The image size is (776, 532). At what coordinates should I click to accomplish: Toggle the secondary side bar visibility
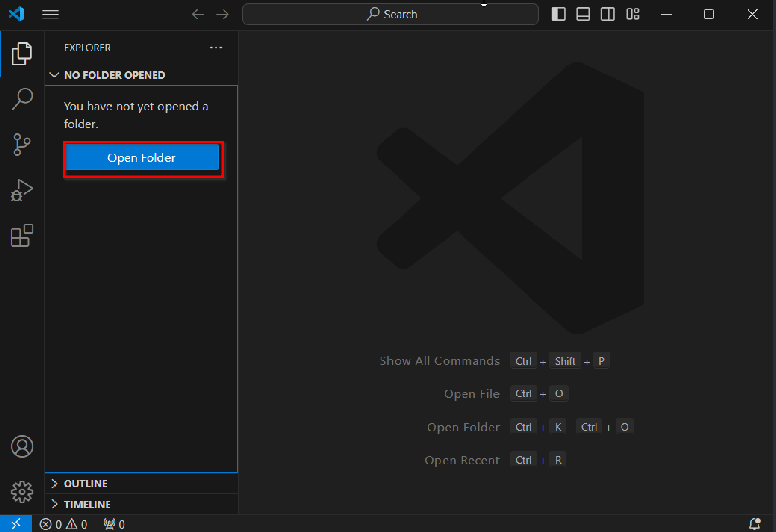pos(607,14)
